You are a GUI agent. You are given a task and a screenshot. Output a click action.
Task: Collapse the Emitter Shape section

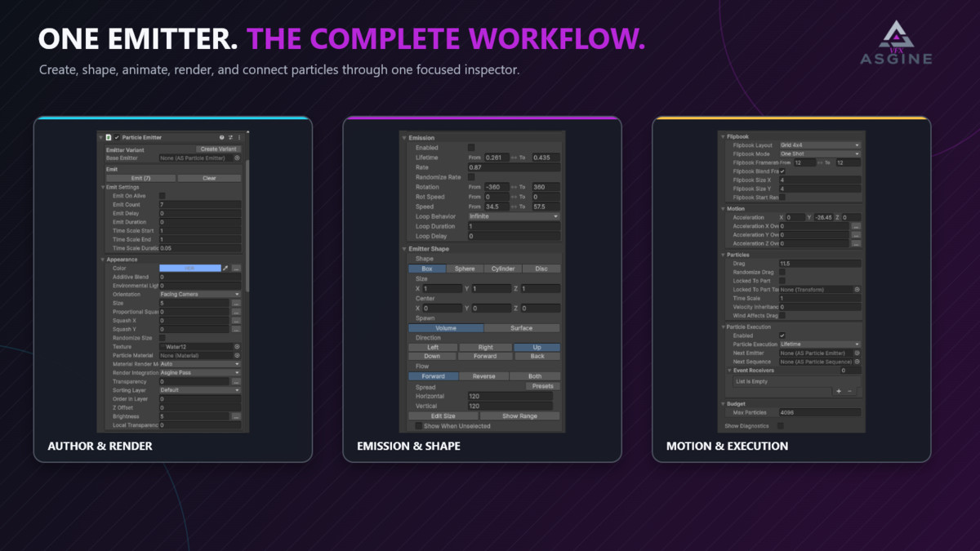tap(404, 249)
